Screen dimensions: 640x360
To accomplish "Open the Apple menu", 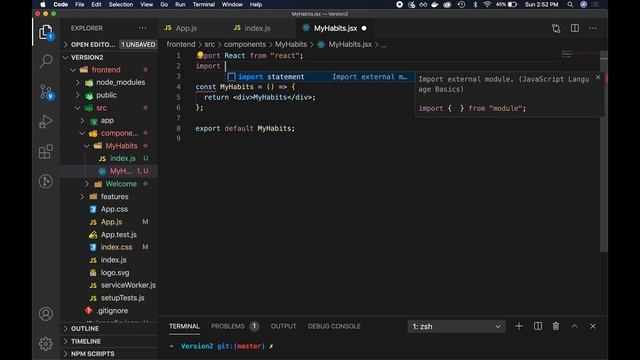I will pyautogui.click(x=43, y=4).
